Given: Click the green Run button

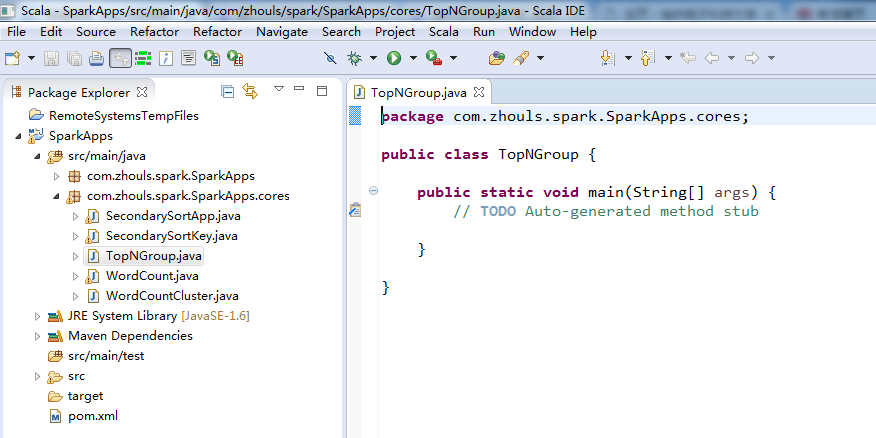Looking at the screenshot, I should coord(394,58).
